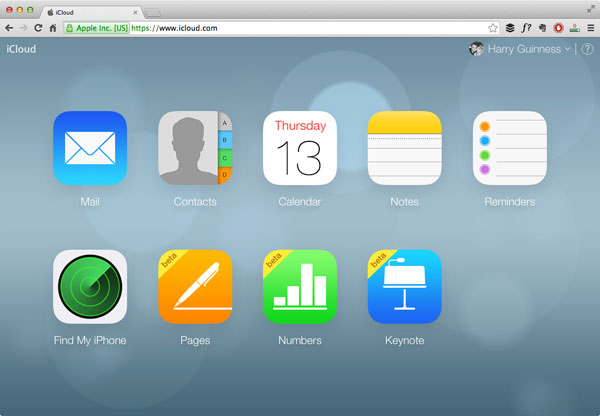
Task: Enter fullscreen with the window arrows icon
Action: (x=591, y=9)
